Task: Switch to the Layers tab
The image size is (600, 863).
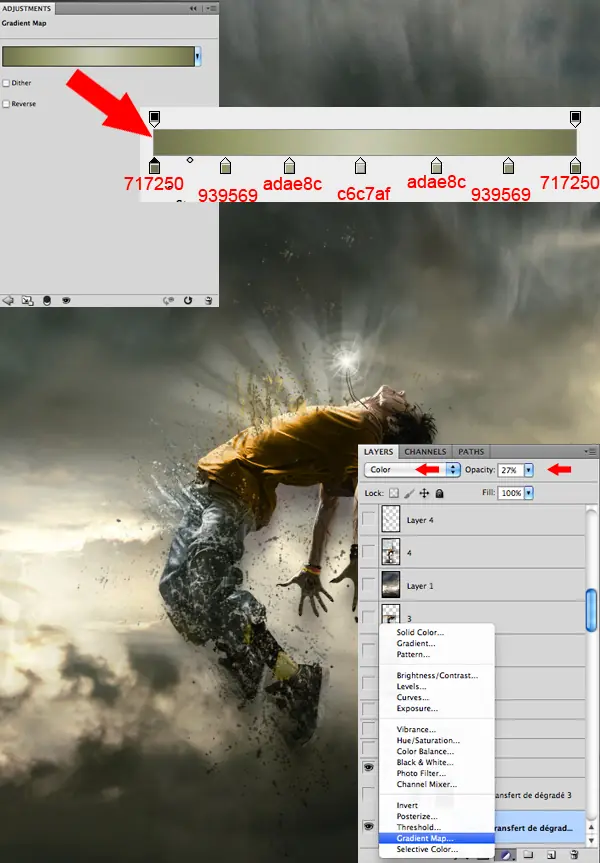Action: click(x=379, y=452)
